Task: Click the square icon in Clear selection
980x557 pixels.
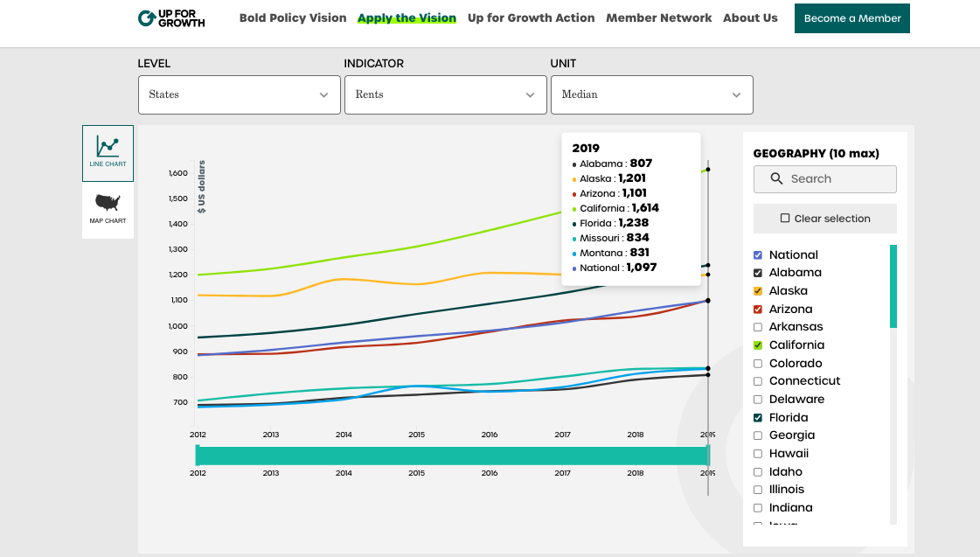Action: coord(785,219)
